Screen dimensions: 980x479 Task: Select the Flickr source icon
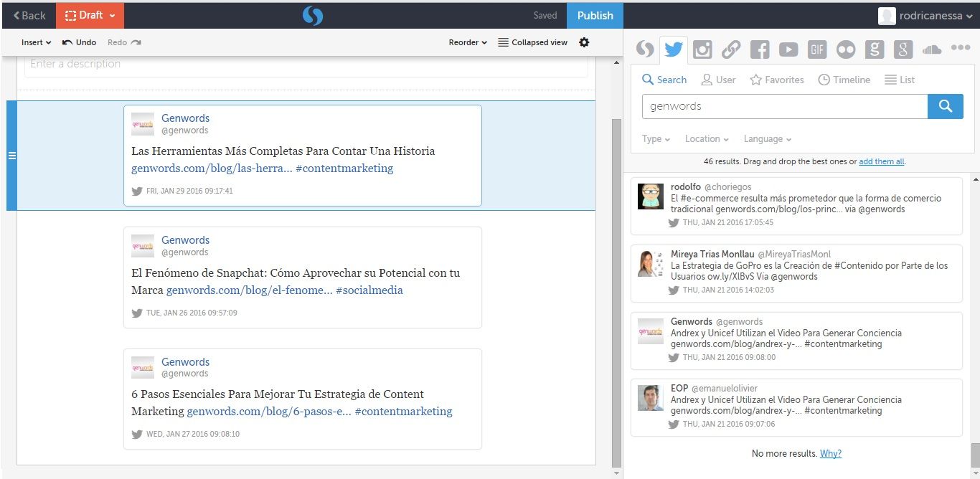[846, 49]
